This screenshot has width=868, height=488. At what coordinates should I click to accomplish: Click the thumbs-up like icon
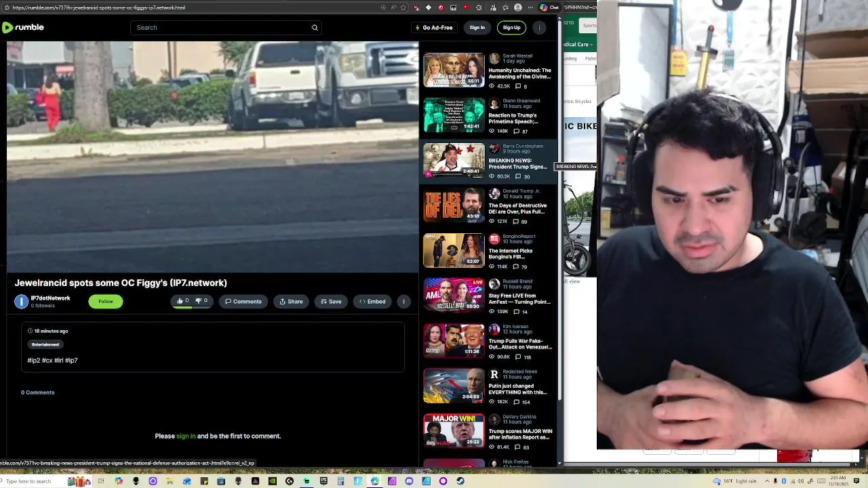180,301
